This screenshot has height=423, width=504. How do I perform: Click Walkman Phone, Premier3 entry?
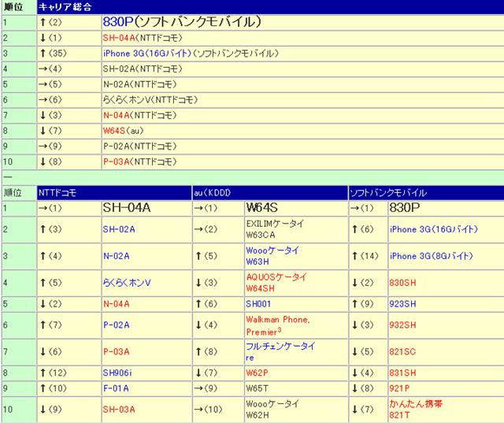pyautogui.click(x=278, y=325)
